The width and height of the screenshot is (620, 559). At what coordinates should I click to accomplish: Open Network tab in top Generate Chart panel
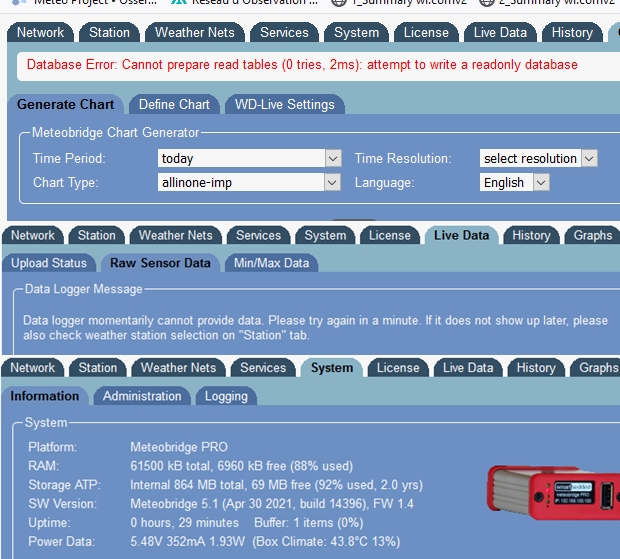40,32
